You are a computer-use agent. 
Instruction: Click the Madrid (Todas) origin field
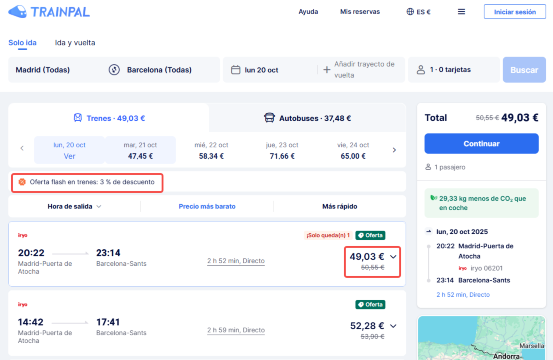pyautogui.click(x=43, y=70)
